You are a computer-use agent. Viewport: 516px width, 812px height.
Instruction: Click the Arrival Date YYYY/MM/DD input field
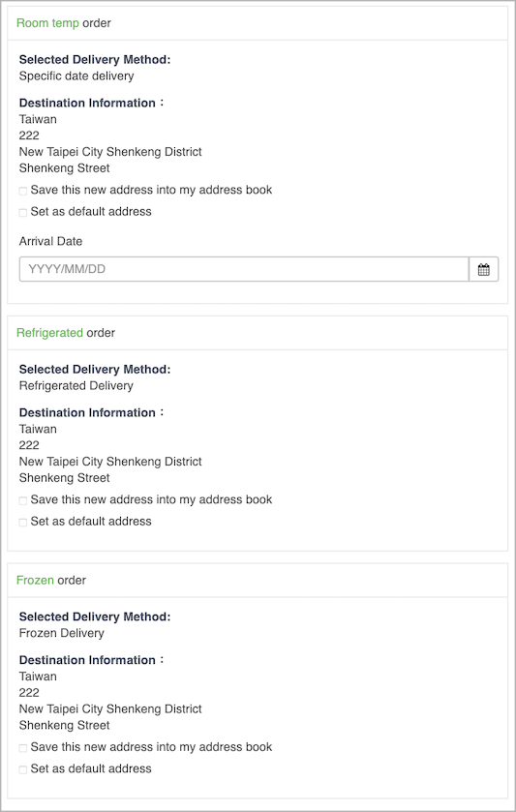point(244,269)
